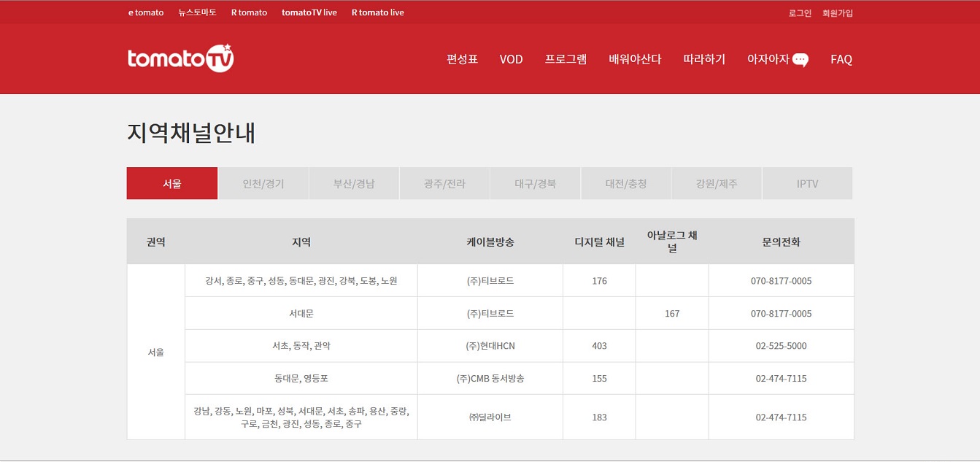This screenshot has height=462, width=980.
Task: Open the FAQ page
Action: 841,59
